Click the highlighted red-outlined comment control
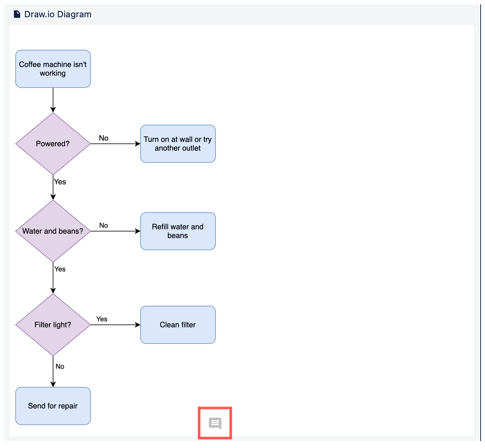Viewport: 485px width, 448px height. coord(215,423)
